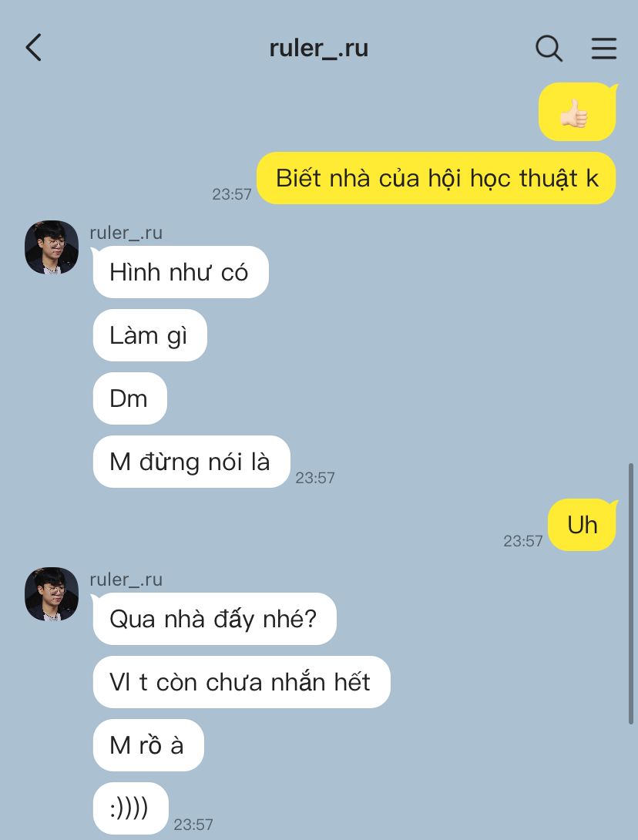Viewport: 638px width, 840px height.
Task: Tap the 'Qua nhà đấy nhé?' message
Action: pyautogui.click(x=214, y=619)
